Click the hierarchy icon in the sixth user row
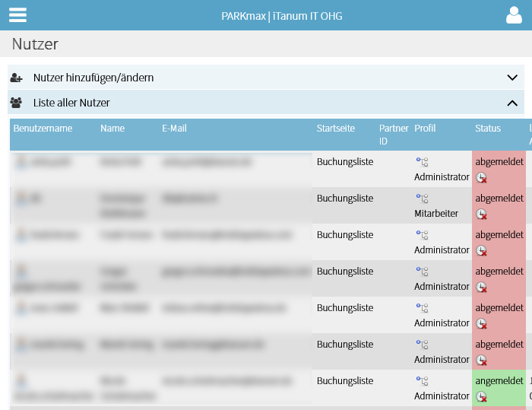 [x=422, y=345]
